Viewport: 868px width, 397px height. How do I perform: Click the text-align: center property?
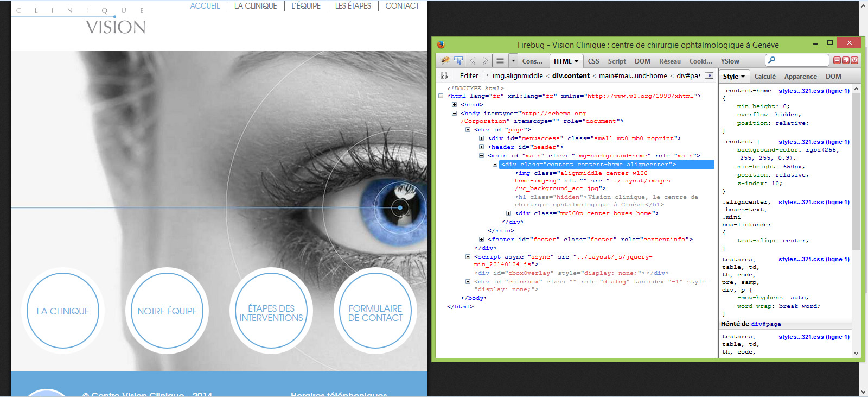pos(773,241)
